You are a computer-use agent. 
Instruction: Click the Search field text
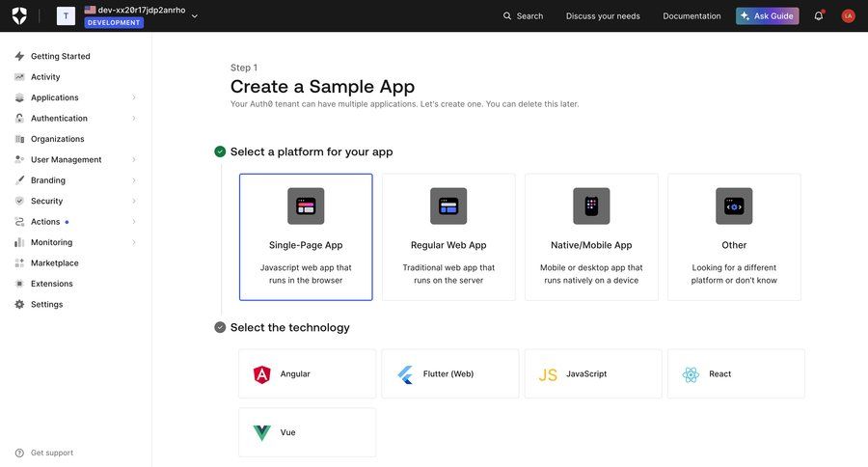529,16
